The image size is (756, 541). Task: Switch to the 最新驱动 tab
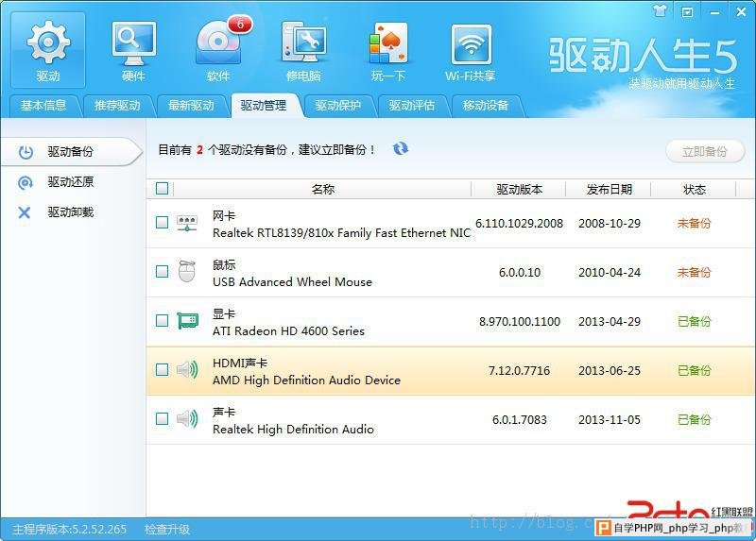(191, 106)
